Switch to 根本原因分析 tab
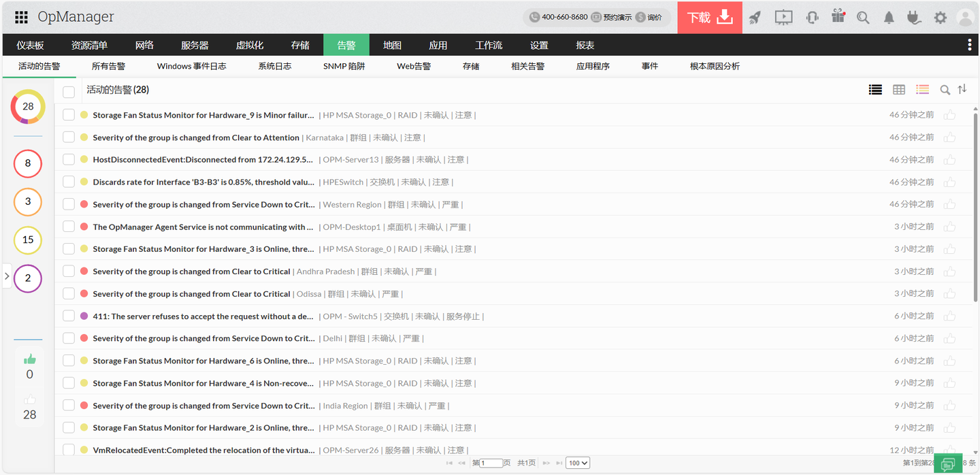Screen dimensions: 980x475 tap(715, 66)
